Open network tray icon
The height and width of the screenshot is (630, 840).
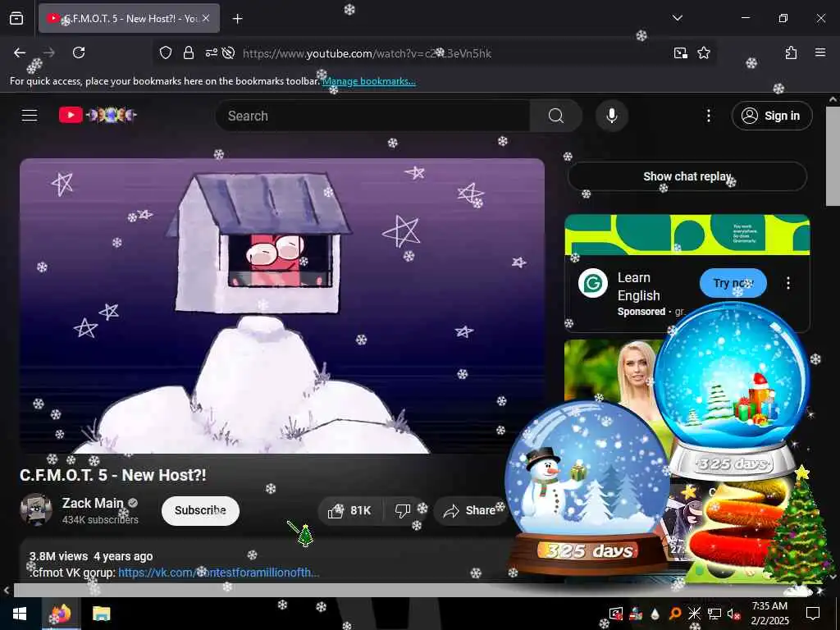pyautogui.click(x=714, y=614)
